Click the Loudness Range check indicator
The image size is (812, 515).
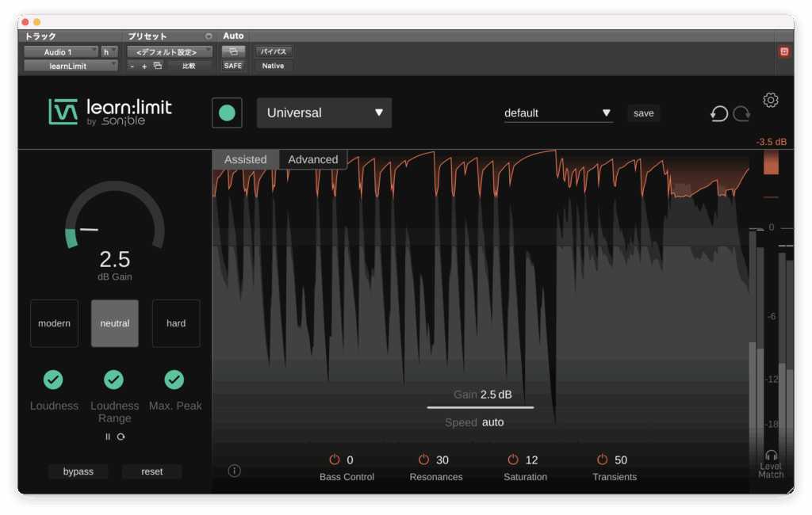[x=114, y=380]
